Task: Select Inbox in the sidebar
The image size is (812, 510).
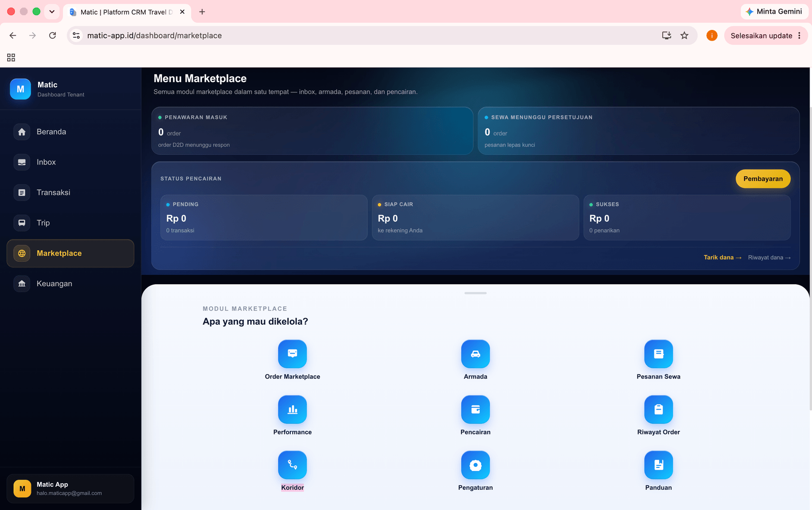Action: pos(71,162)
